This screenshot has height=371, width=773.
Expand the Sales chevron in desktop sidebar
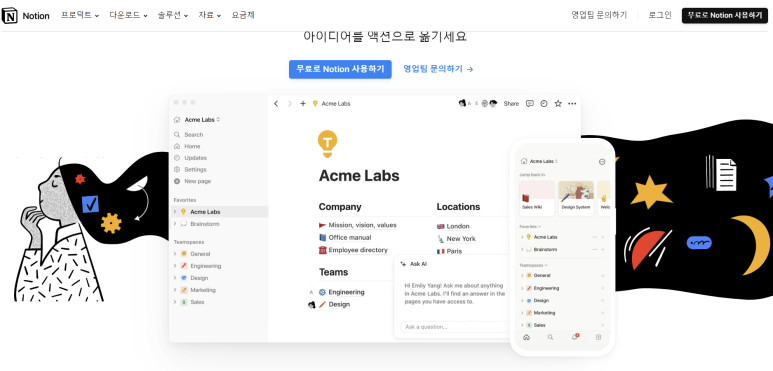[175, 302]
